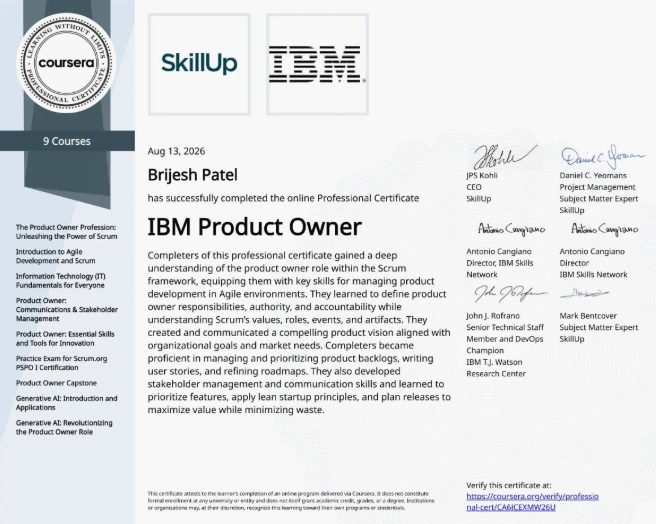The image size is (656, 524).
Task: Select the '9 Courses' banner
Action: coord(67,141)
